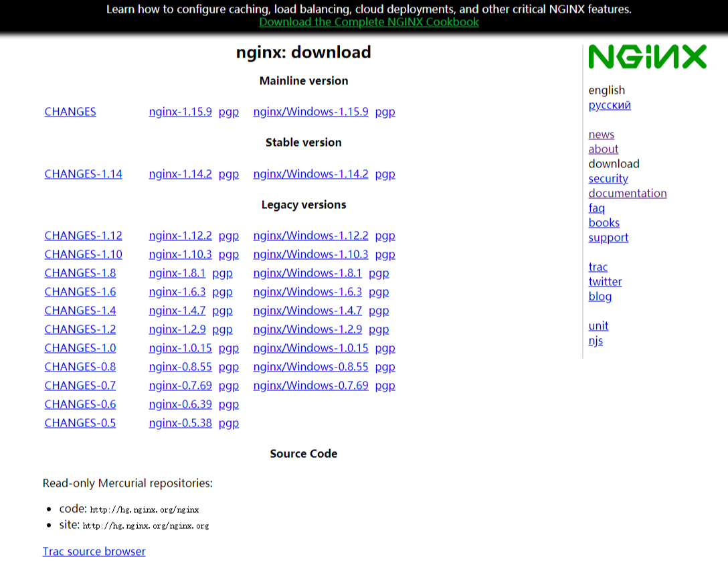Open pgp link for nginx/Windows-0.7.69

(385, 386)
